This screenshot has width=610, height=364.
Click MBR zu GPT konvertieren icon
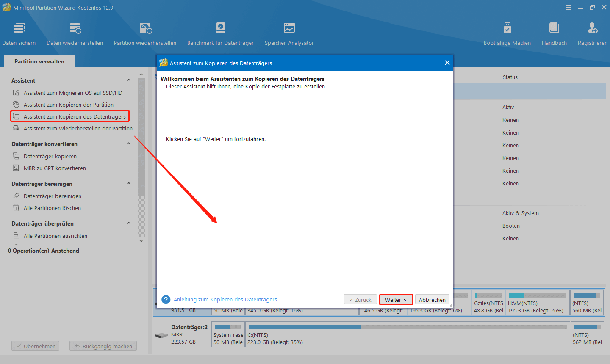(x=16, y=168)
